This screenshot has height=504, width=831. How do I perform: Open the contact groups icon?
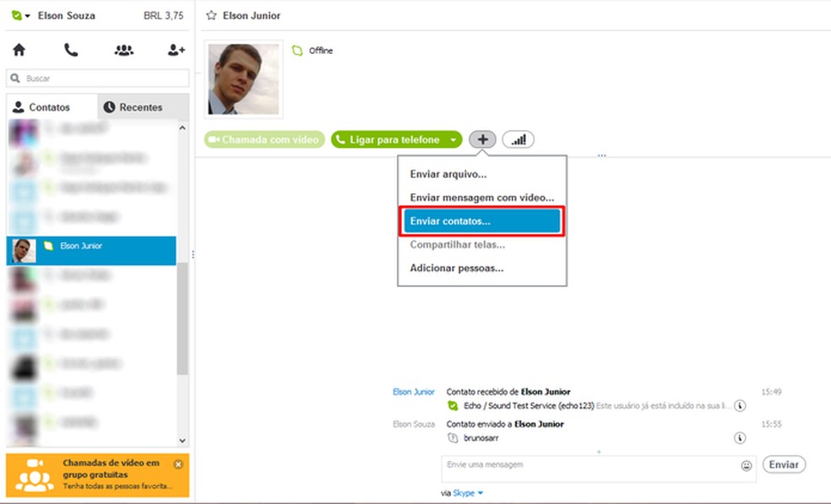[x=123, y=50]
